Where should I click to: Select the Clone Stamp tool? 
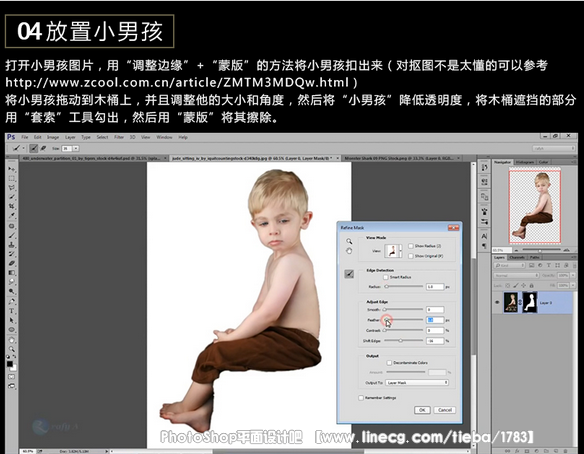point(12,245)
